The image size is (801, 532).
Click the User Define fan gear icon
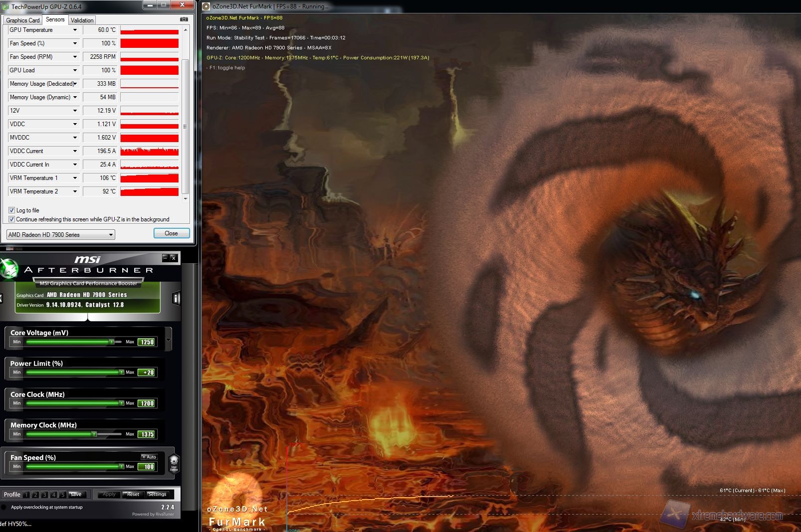(x=174, y=462)
